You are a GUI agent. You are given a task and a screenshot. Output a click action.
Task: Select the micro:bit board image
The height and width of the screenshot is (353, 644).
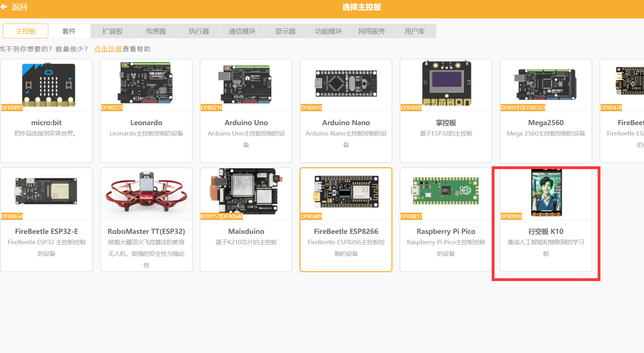pyautogui.click(x=48, y=85)
